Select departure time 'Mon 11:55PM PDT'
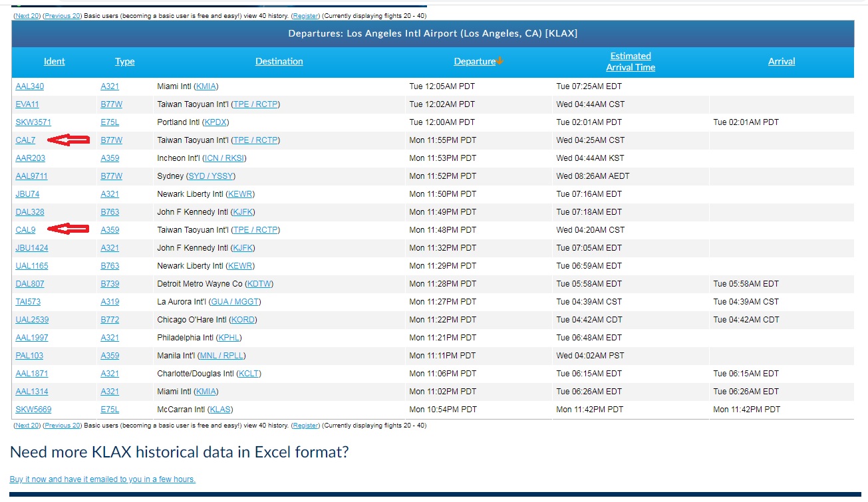This screenshot has width=868, height=502. 442,140
